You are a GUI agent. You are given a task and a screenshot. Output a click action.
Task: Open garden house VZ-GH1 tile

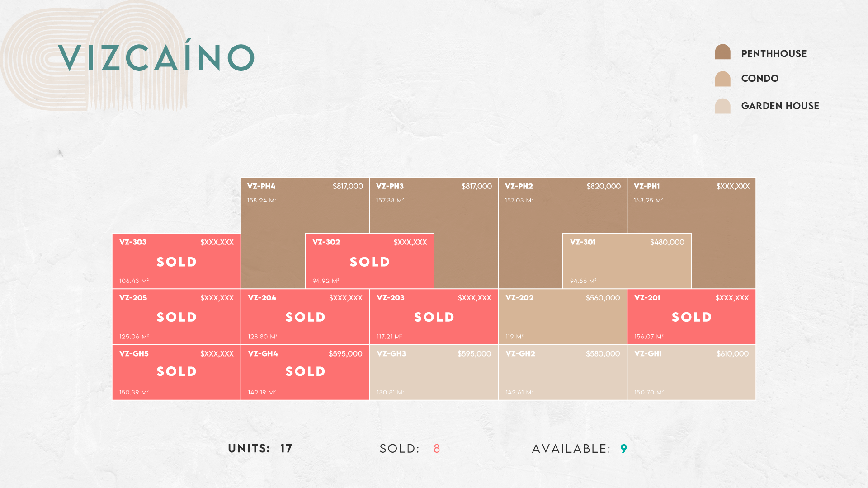pyautogui.click(x=692, y=372)
